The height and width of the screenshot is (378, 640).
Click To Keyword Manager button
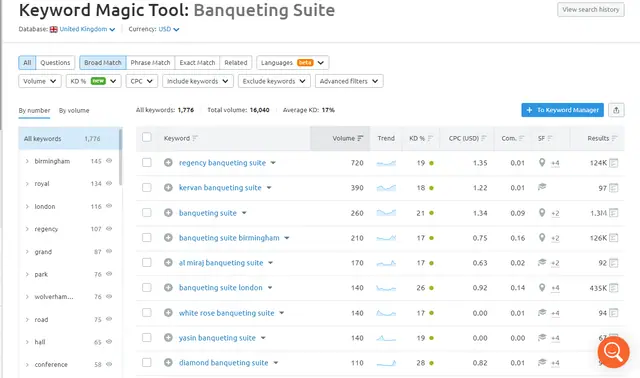click(562, 110)
